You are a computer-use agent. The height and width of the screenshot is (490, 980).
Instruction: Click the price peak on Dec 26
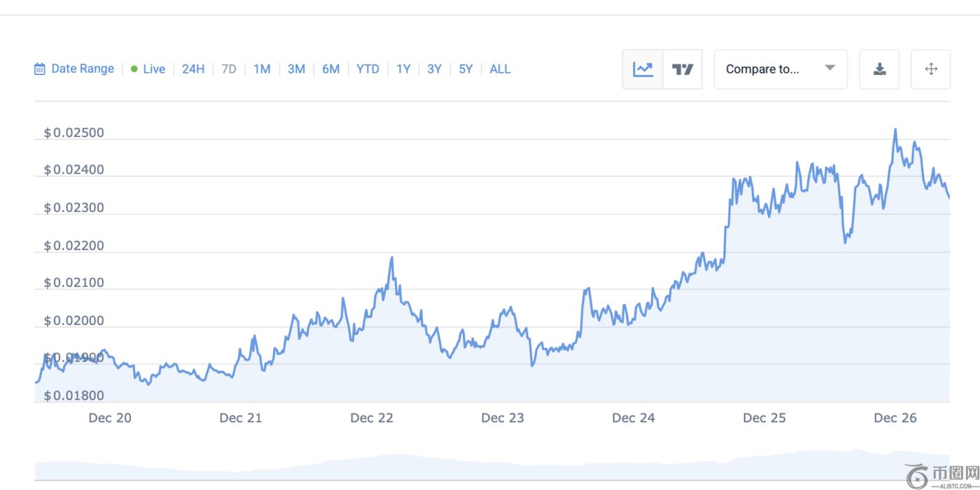[895, 129]
